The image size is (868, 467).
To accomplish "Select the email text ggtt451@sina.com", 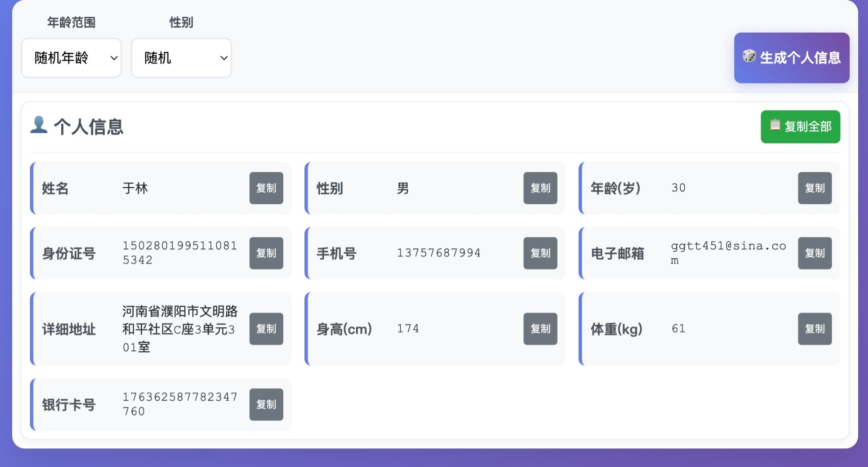I will (x=728, y=247).
